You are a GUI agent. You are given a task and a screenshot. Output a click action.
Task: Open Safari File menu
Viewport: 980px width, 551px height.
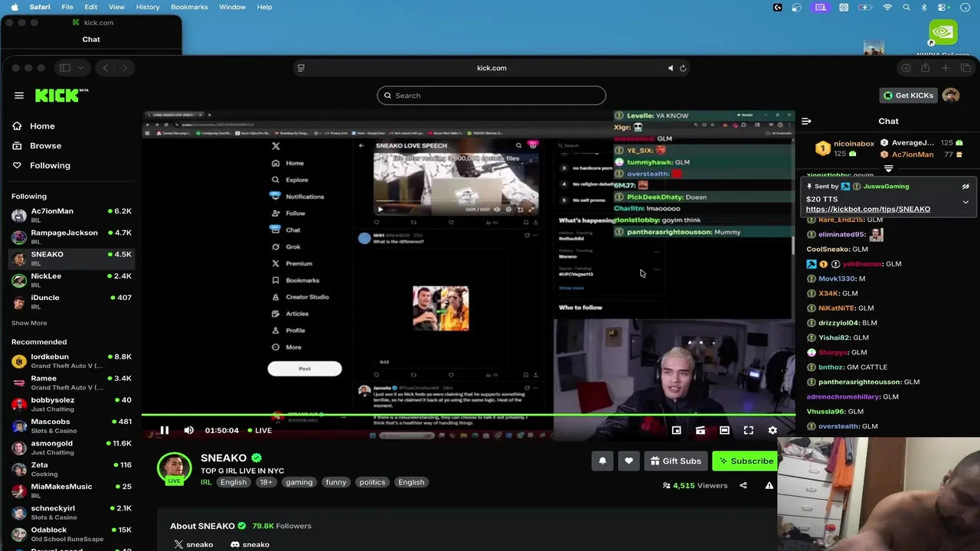pyautogui.click(x=67, y=7)
